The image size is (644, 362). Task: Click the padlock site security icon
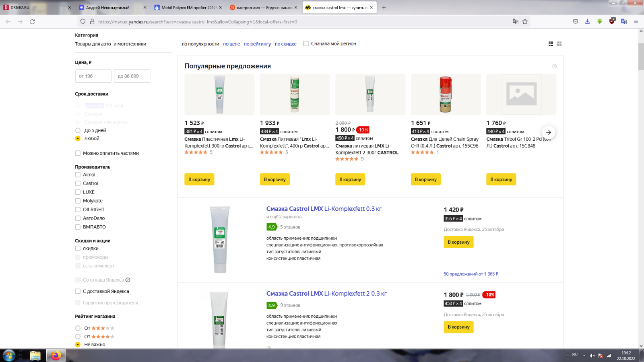click(92, 22)
